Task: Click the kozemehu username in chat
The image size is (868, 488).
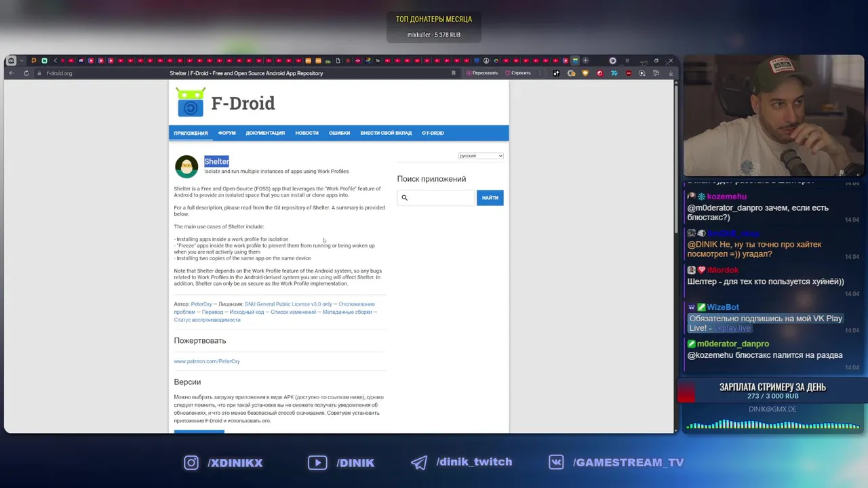Action: pos(727,197)
